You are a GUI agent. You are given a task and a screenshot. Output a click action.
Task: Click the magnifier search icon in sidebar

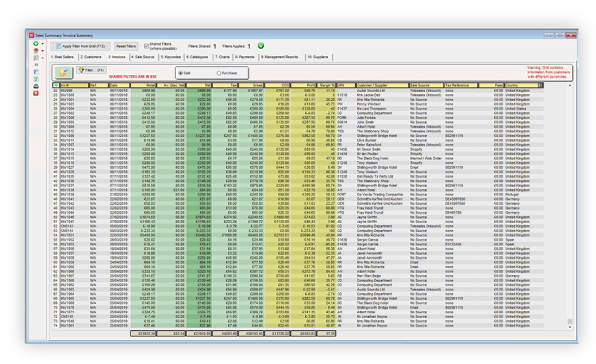coord(36,58)
